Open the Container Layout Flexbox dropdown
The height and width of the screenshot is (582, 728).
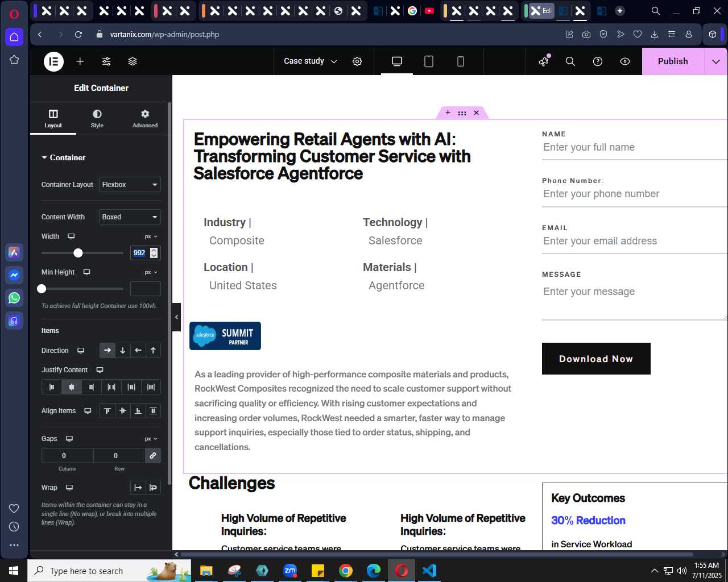(130, 185)
